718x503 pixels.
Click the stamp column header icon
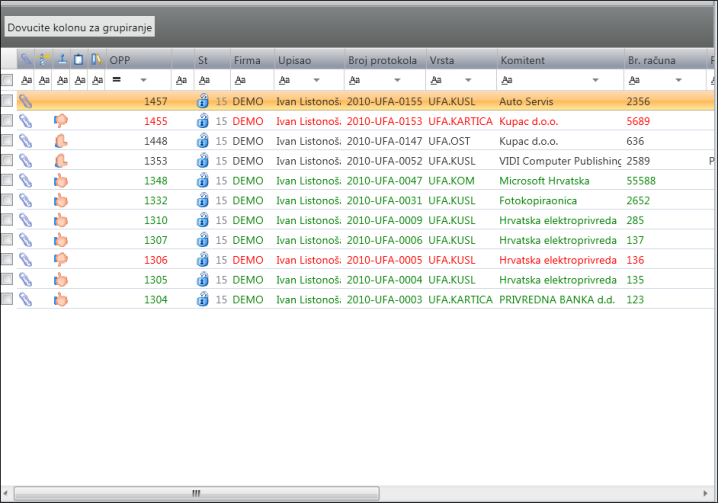pos(62,60)
